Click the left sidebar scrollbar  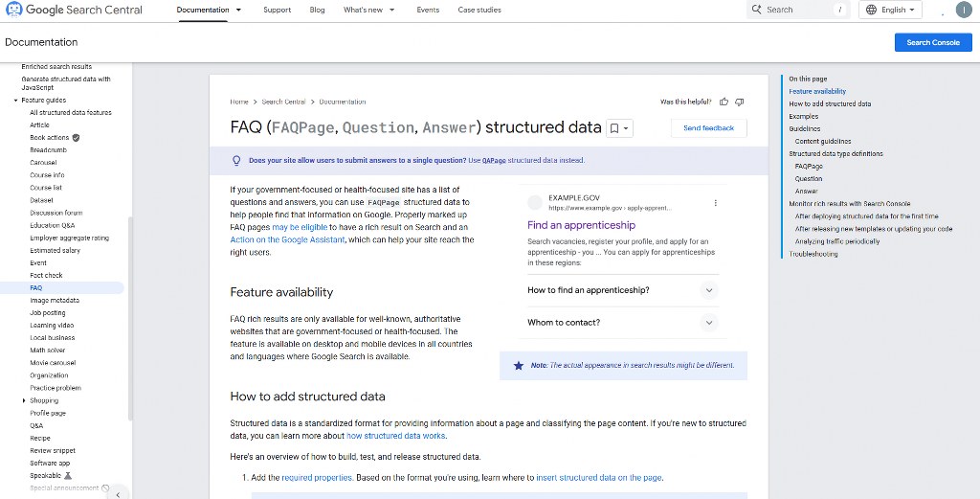pyautogui.click(x=130, y=319)
